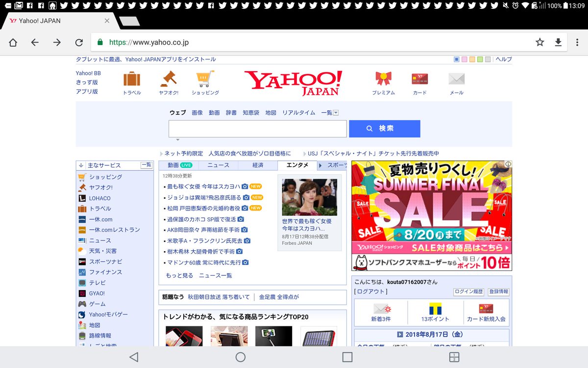This screenshot has width=588, height=368.
Task: Tap the Android recent apps square button
Action: point(347,357)
